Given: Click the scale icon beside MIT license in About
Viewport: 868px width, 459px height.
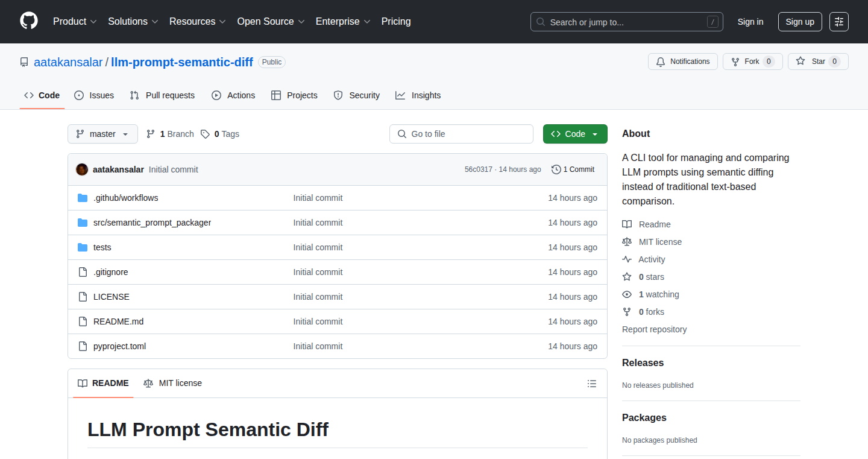Looking at the screenshot, I should click(x=627, y=242).
